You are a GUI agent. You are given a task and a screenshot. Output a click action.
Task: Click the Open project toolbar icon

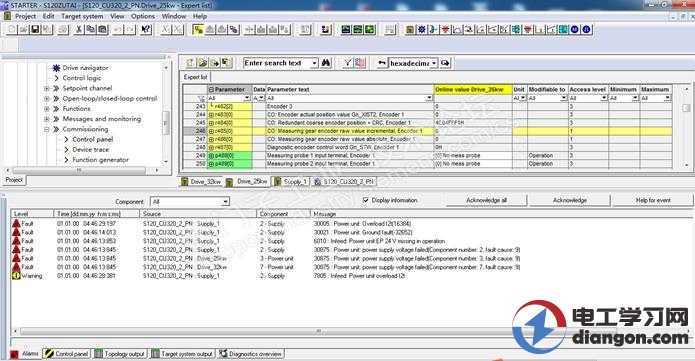[23, 29]
